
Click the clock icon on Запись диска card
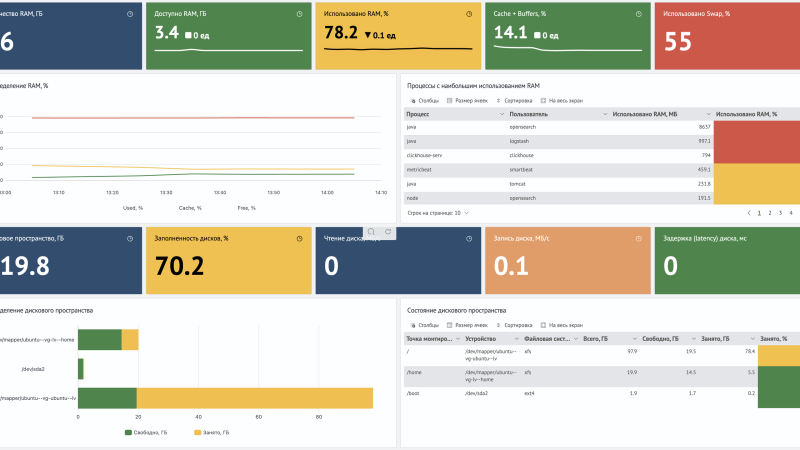pos(638,239)
